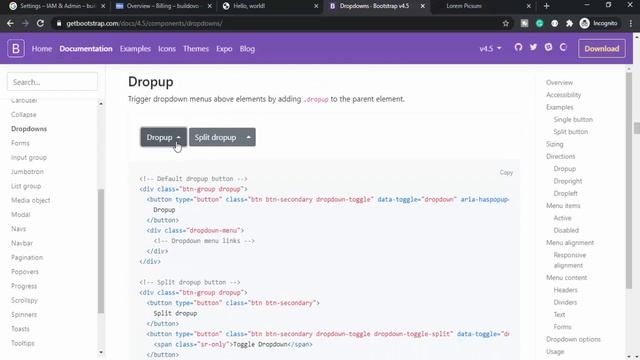Open Media object in the sidebar

click(x=31, y=200)
